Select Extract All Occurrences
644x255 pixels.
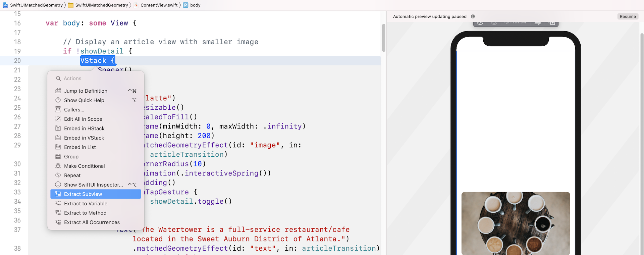[96, 222]
